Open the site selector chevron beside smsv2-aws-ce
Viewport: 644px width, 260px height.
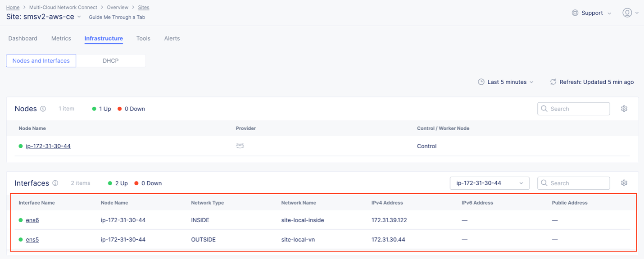(79, 16)
